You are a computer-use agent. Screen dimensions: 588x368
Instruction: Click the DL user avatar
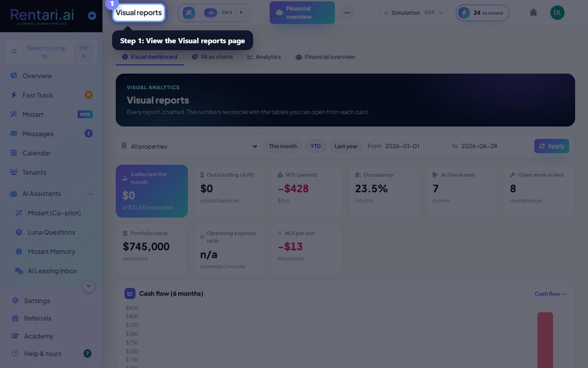(x=557, y=12)
